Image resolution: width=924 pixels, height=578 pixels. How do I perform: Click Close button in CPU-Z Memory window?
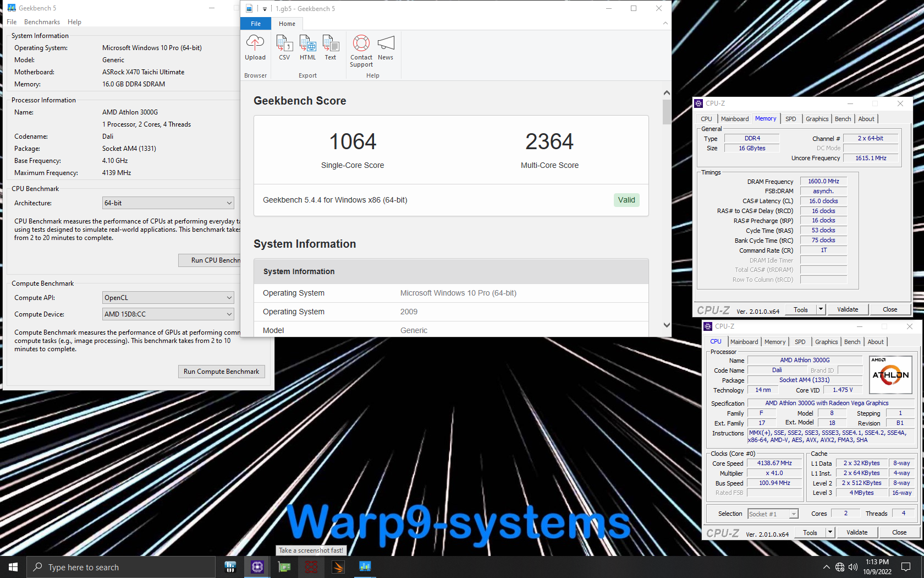pyautogui.click(x=890, y=309)
